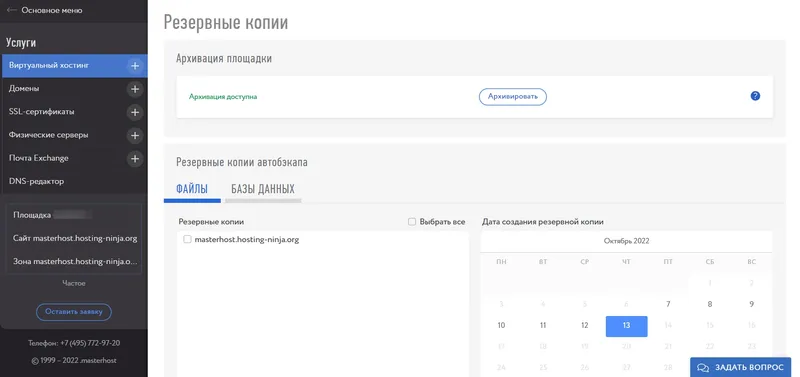Expand Почта Exchange with plus icon
The width and height of the screenshot is (800, 377).
(135, 159)
